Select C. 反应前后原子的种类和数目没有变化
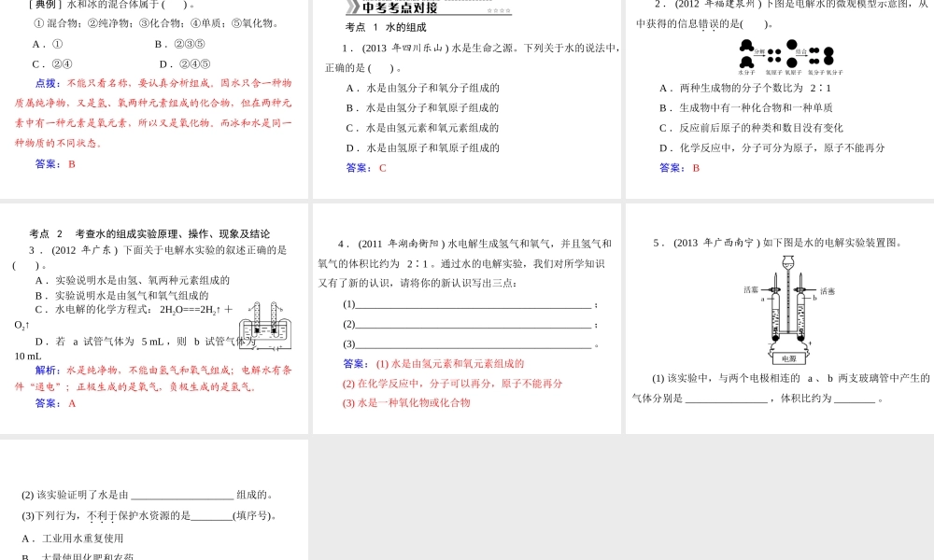The height and width of the screenshot is (560, 934). pos(751,128)
